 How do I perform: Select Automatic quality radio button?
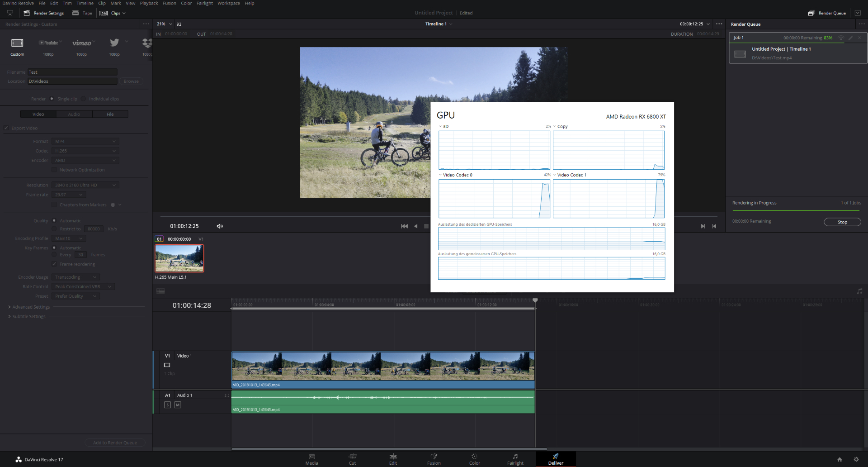click(x=54, y=221)
